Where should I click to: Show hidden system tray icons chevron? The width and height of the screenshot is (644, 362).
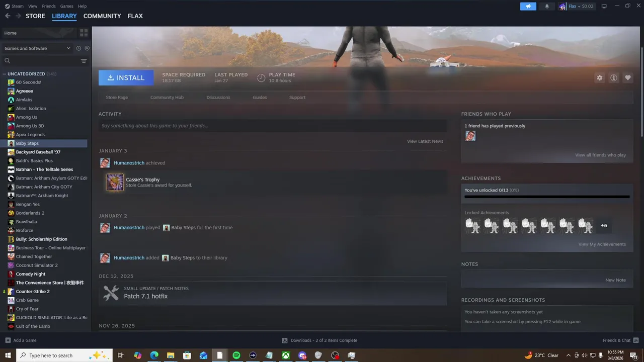pos(569,355)
